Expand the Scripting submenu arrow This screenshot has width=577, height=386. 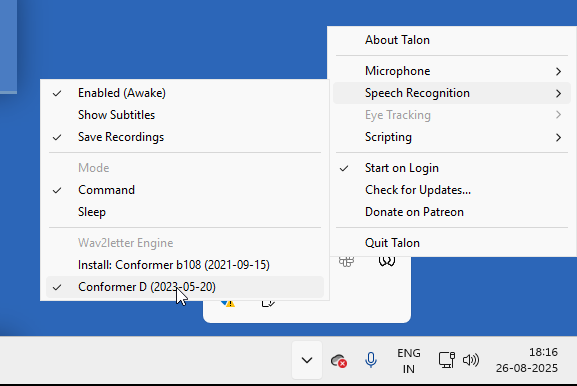tap(558, 138)
